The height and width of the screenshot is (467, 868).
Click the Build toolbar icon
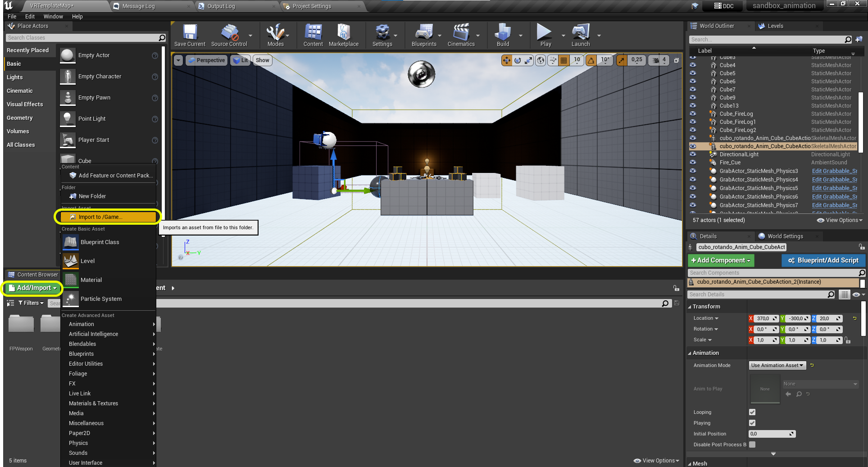503,35
